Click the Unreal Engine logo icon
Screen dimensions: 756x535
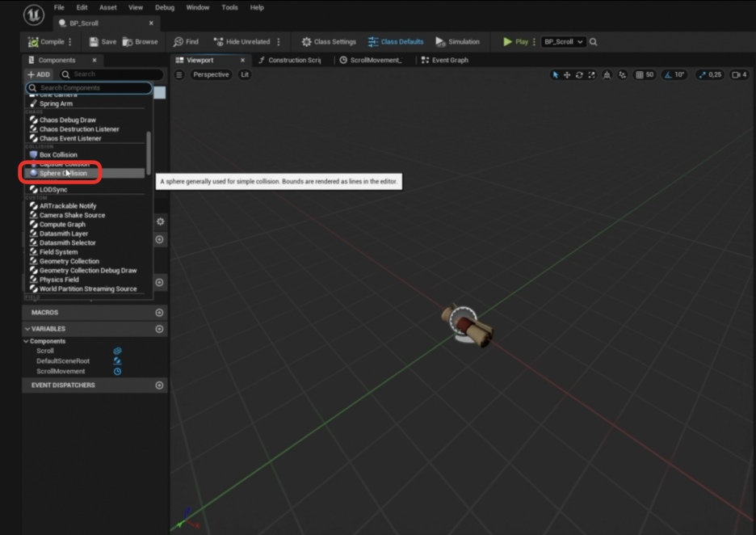(34, 15)
